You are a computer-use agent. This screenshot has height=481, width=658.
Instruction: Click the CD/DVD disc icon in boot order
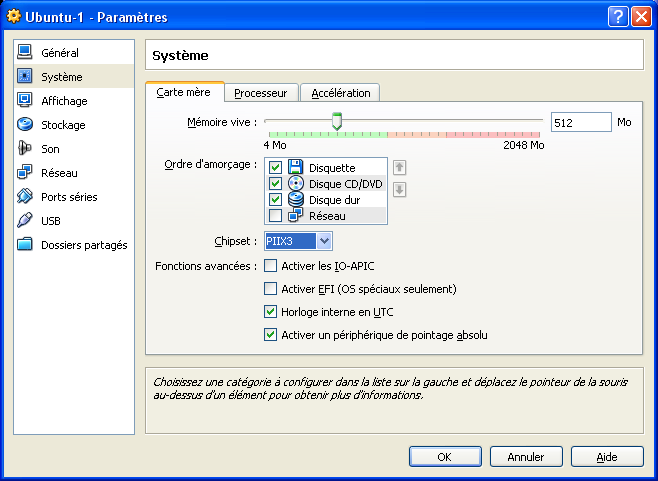tap(295, 183)
